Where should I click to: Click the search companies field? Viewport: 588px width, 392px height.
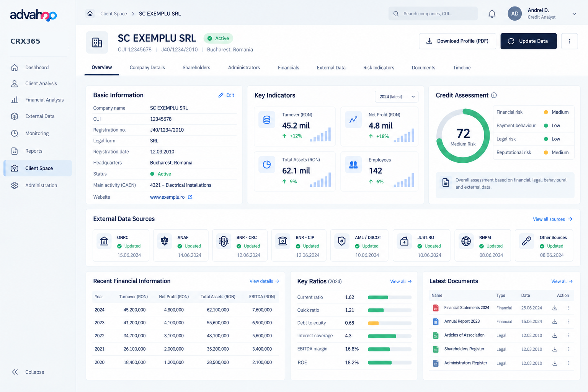(433, 14)
